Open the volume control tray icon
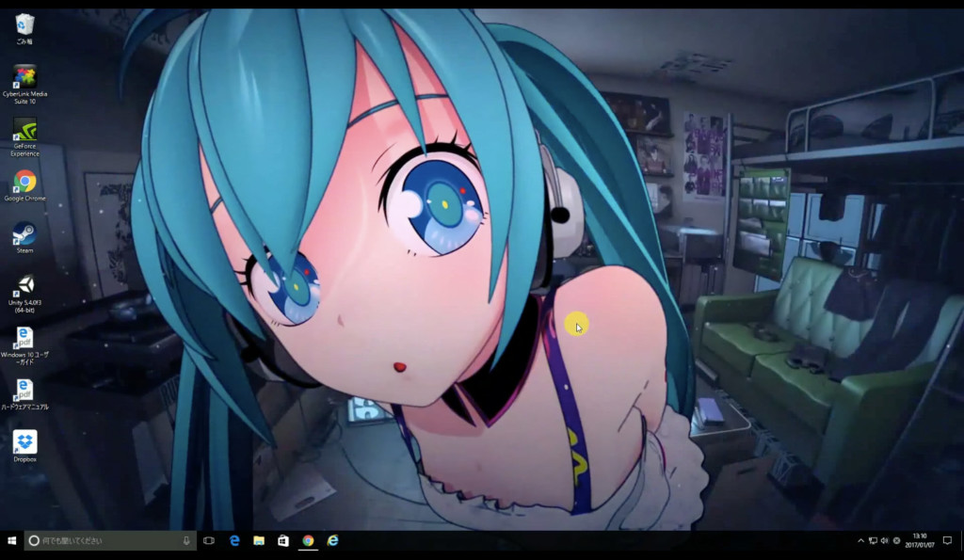This screenshot has width=964, height=560. [x=885, y=541]
